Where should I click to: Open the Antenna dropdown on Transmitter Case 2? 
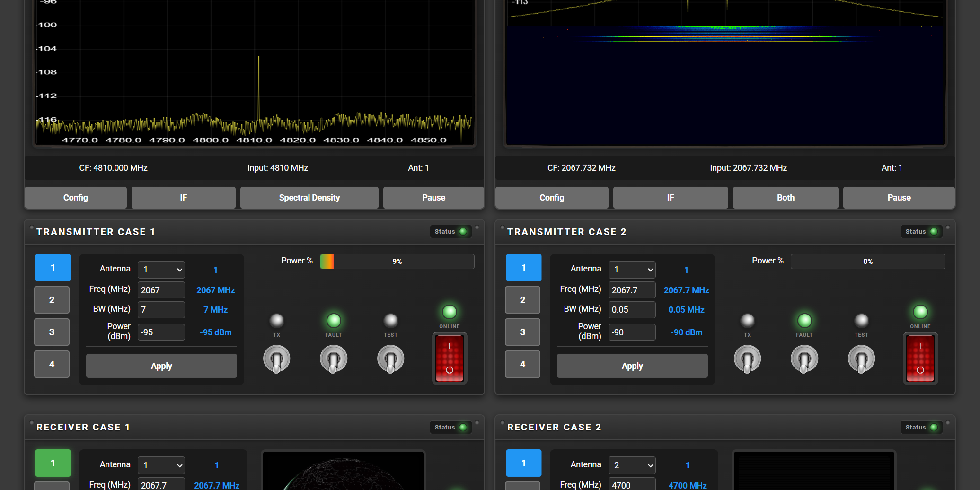coord(632,270)
